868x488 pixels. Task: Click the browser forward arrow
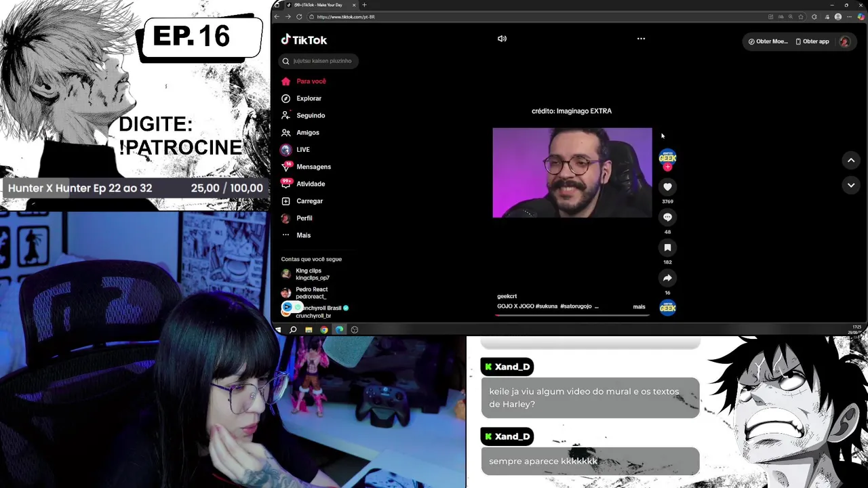(288, 16)
